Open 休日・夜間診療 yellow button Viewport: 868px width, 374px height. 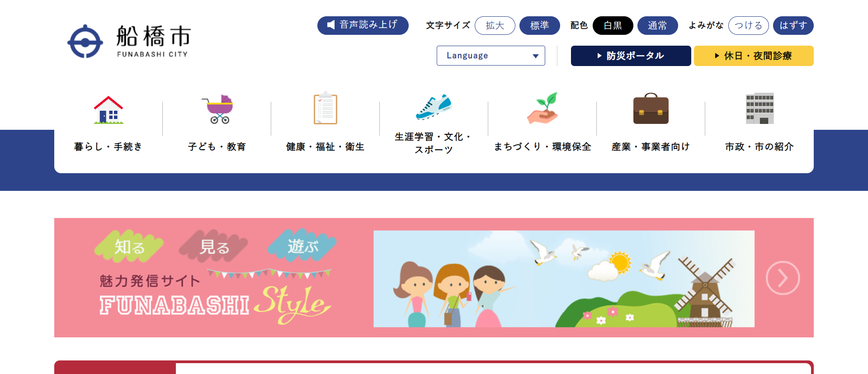coord(754,56)
